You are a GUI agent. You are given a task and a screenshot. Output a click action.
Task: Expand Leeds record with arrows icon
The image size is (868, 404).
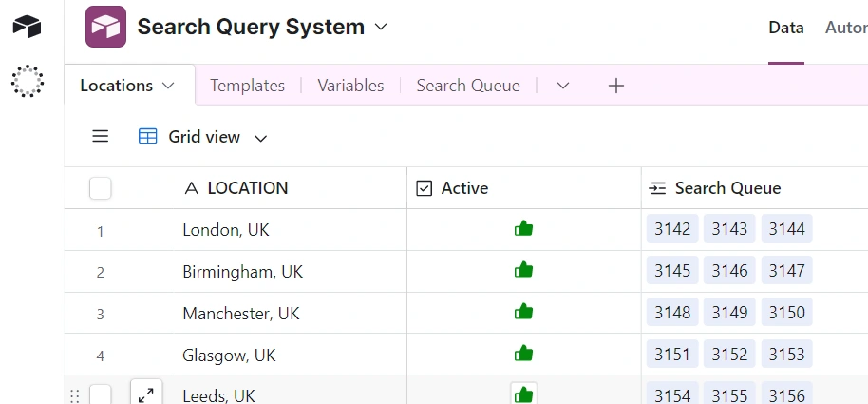click(146, 394)
